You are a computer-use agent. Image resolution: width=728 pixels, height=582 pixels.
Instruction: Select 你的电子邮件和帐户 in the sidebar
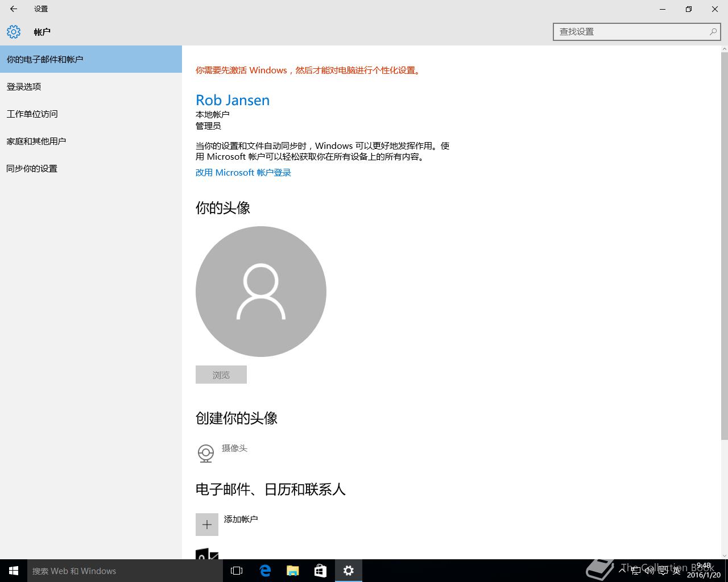pos(91,59)
